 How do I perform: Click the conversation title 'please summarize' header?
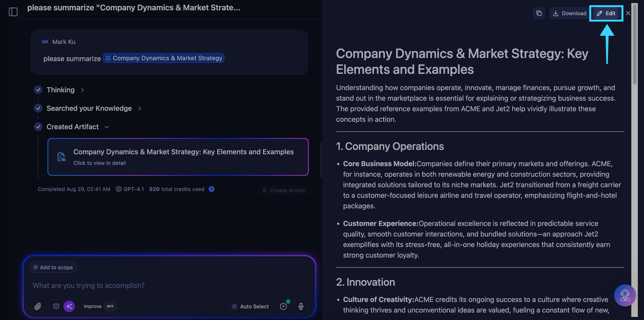click(134, 8)
